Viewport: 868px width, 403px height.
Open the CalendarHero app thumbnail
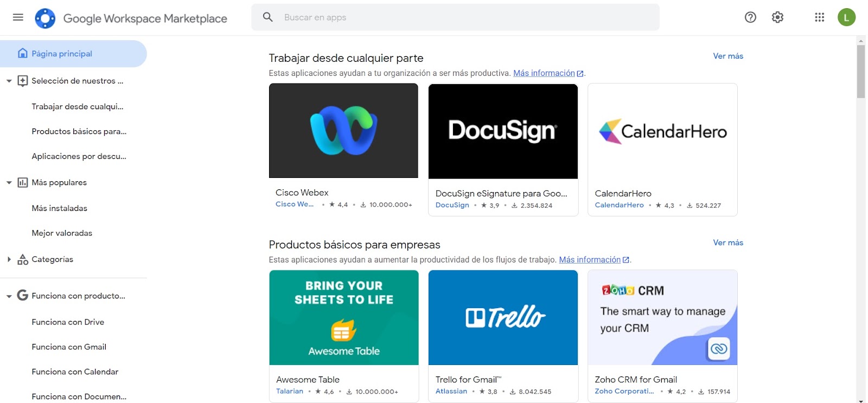click(x=662, y=131)
